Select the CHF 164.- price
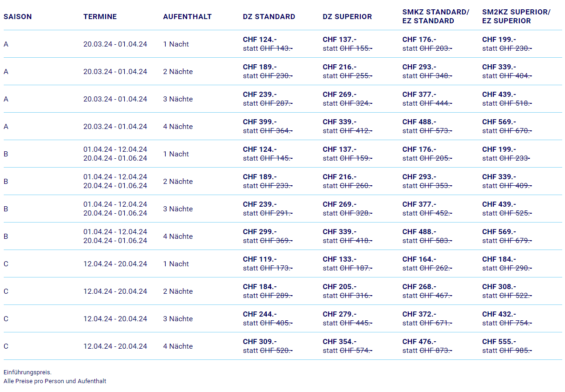This screenshot has width=565, height=392. click(419, 259)
